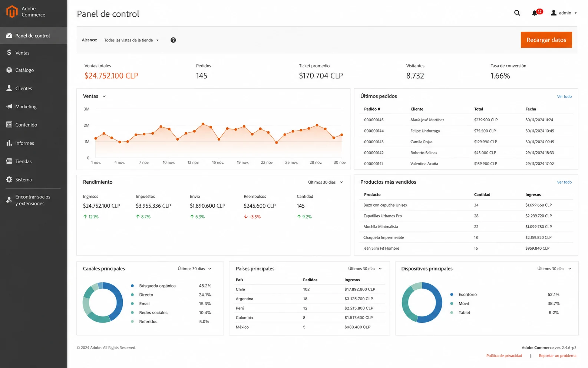
Task: Click the Alcance help question mark icon
Action: (173, 40)
